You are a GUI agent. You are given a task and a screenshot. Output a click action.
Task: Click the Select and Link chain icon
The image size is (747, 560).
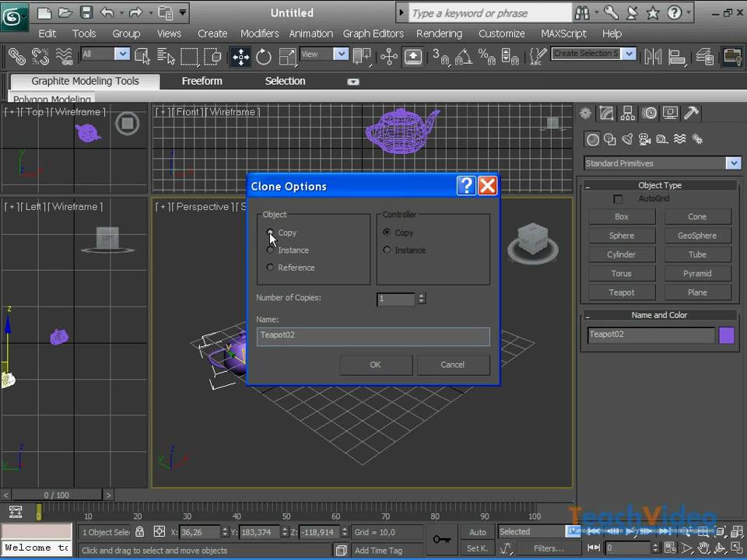click(16, 56)
